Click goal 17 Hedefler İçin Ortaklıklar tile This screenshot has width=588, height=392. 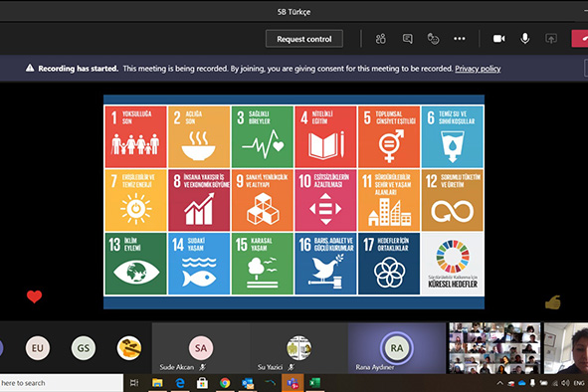click(x=389, y=264)
